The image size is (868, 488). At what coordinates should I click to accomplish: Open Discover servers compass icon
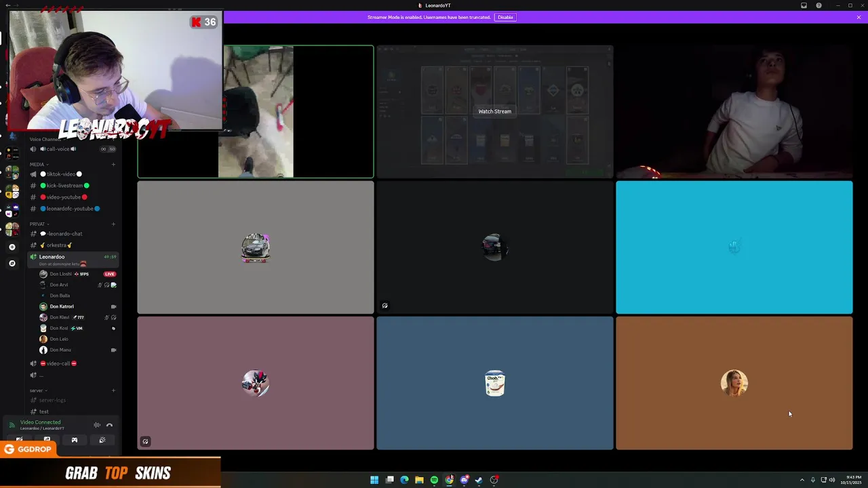[x=12, y=263]
